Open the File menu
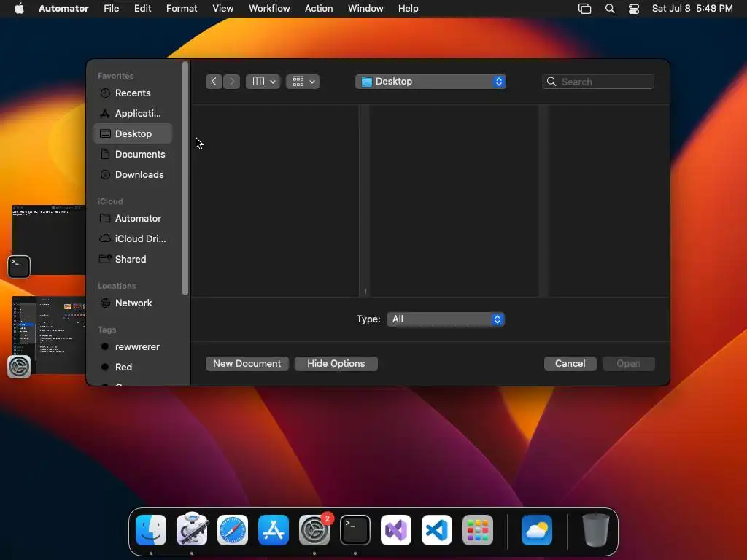 [x=112, y=9]
